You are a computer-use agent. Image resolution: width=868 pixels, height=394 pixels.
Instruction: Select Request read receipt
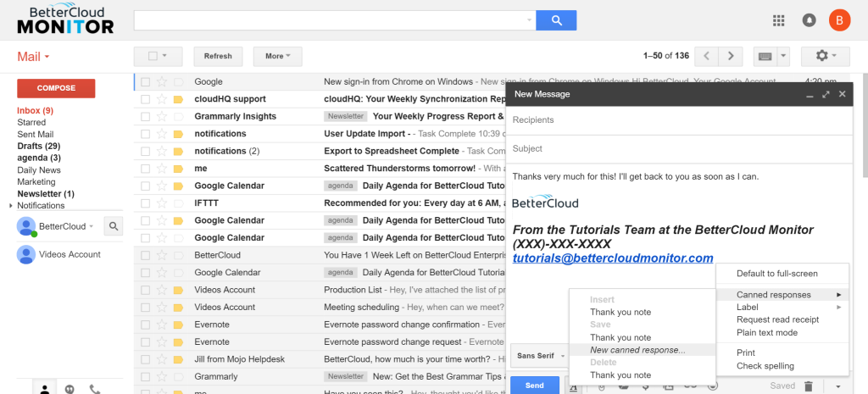pos(782,319)
